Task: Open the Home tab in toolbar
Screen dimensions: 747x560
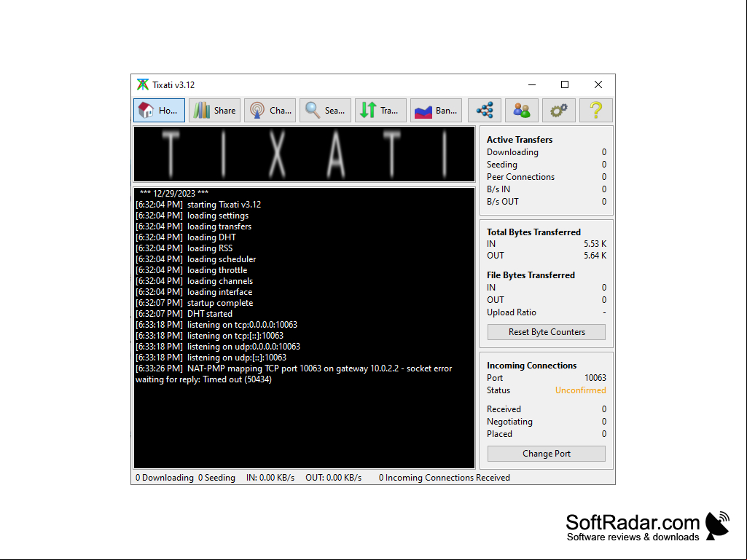Action: pos(159,111)
